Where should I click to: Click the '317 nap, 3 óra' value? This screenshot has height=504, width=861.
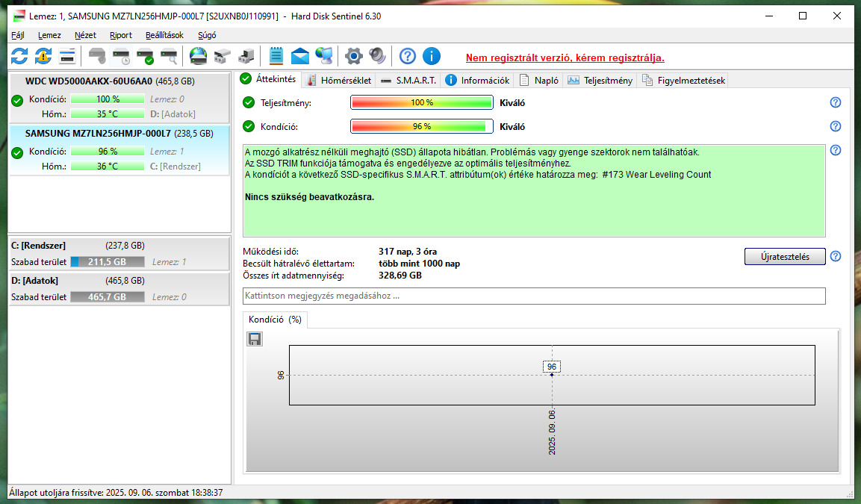tap(408, 252)
